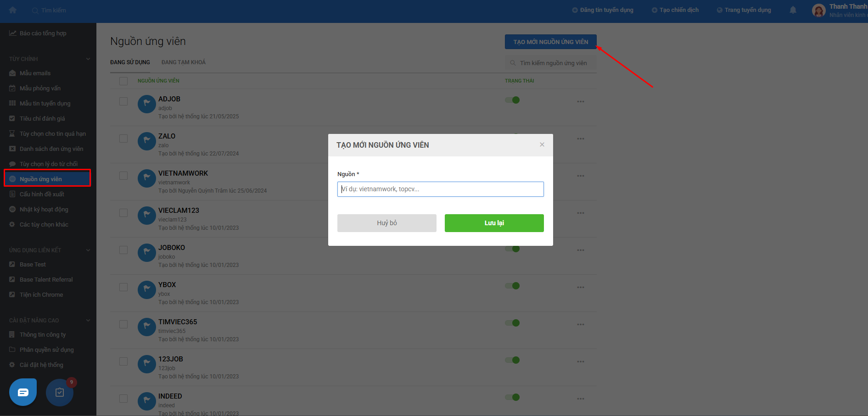Open more options for YBOX row
The image size is (868, 416).
click(581, 287)
